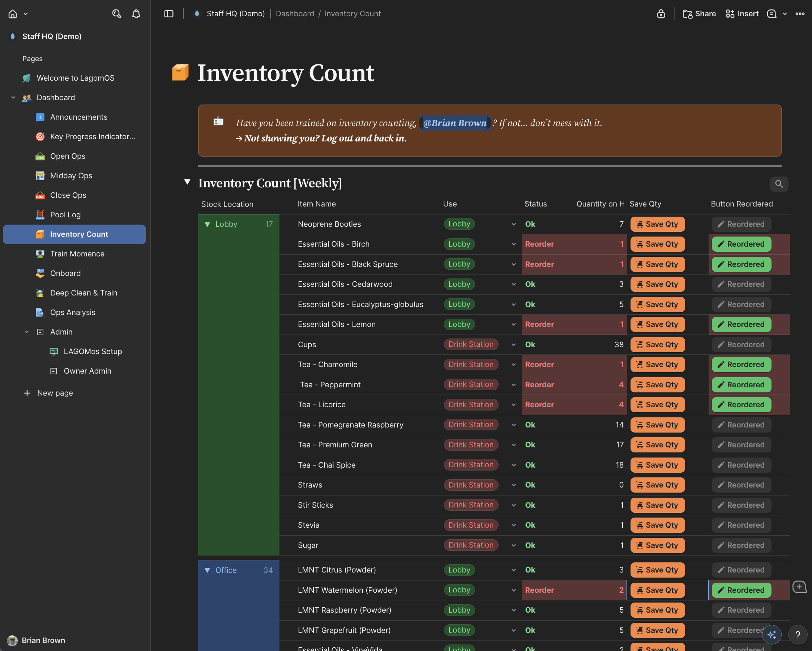The image size is (812, 651).
Task: Click Insert button in header
Action: tap(742, 14)
